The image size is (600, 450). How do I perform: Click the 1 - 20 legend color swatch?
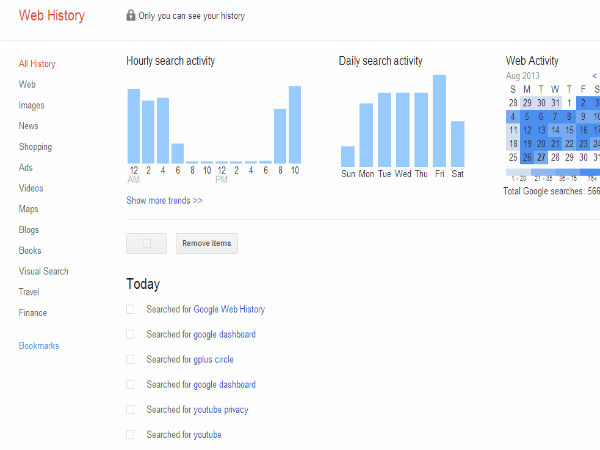tap(519, 171)
